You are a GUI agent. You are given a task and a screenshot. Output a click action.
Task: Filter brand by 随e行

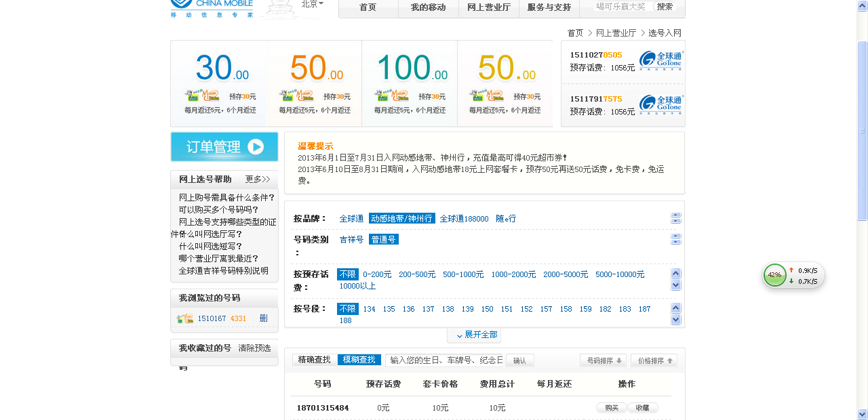(505, 219)
